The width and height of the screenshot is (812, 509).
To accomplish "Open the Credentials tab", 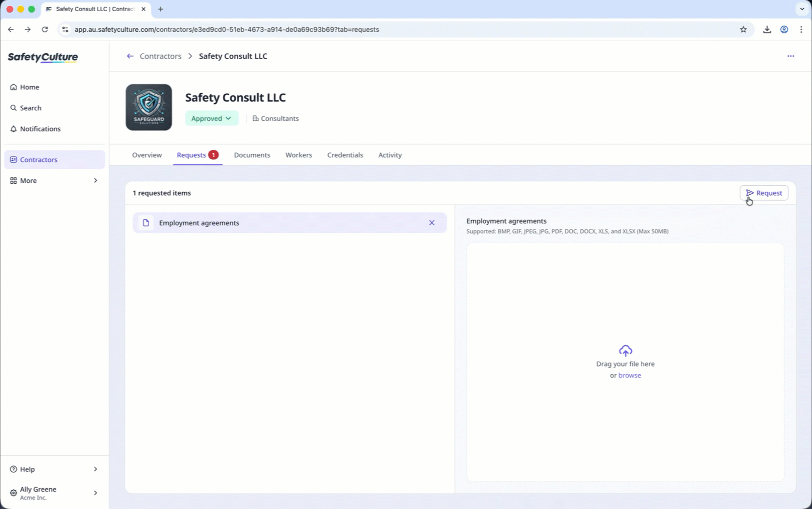I will click(345, 155).
